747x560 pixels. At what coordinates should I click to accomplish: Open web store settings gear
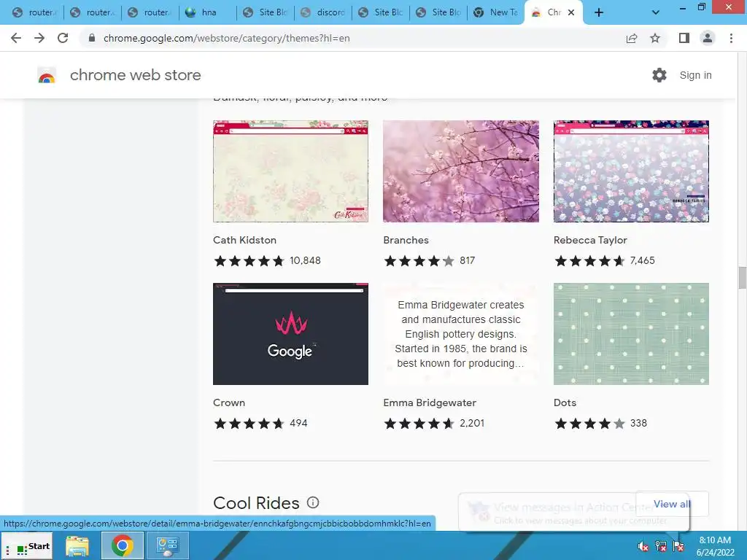659,75
